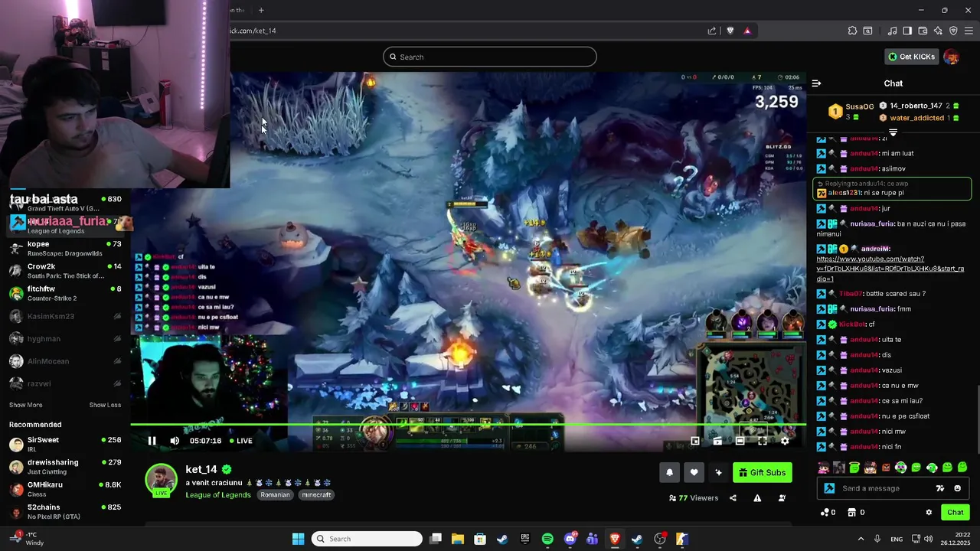Jump to LIVE on the player
Image resolution: width=980 pixels, height=551 pixels.
[x=240, y=441]
